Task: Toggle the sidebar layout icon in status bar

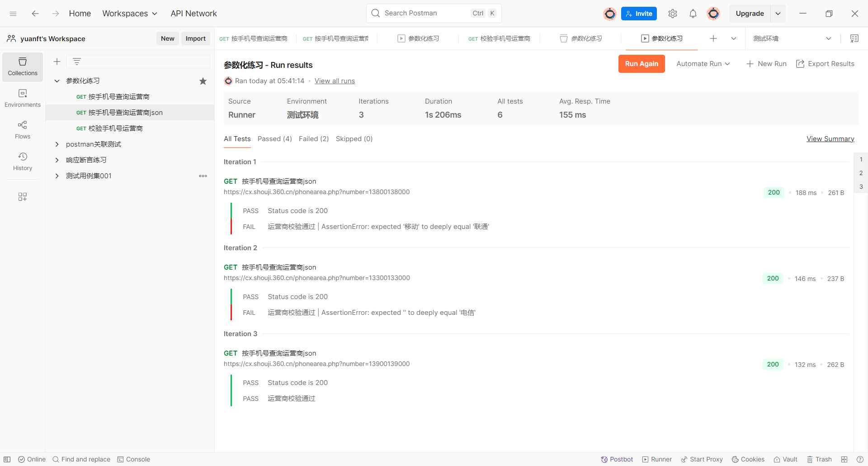Action: 7,459
